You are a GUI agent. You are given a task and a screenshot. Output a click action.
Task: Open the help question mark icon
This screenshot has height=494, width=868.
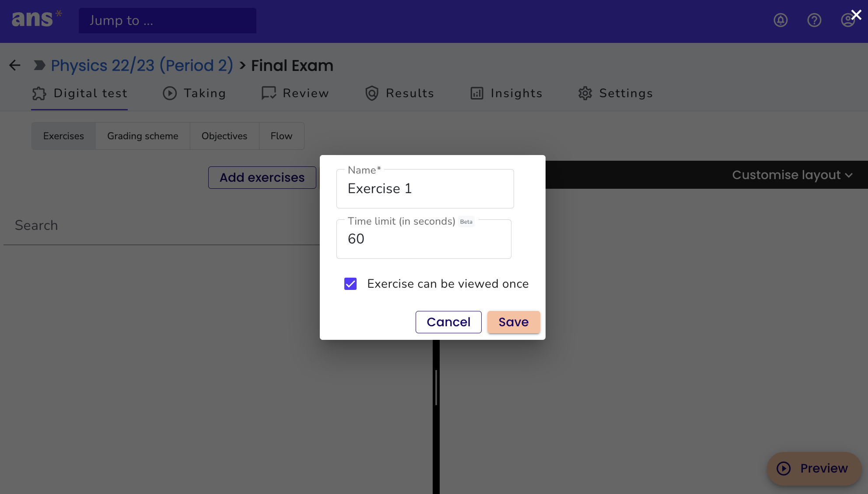click(x=814, y=20)
